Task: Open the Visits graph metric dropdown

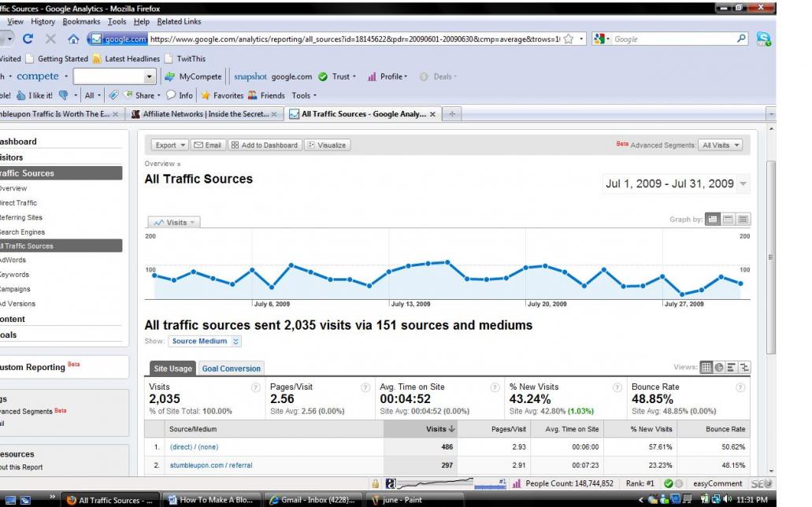Action: point(174,223)
